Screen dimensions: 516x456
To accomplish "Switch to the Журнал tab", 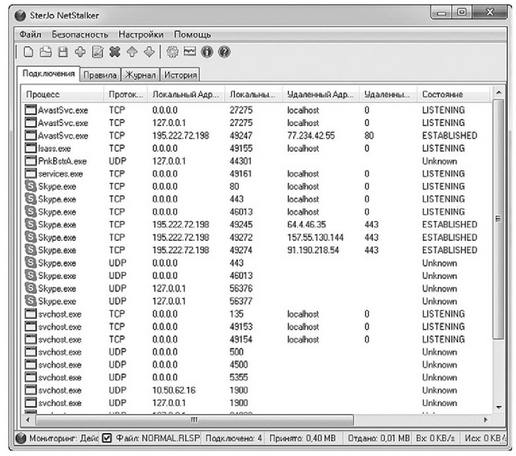I will [x=140, y=75].
